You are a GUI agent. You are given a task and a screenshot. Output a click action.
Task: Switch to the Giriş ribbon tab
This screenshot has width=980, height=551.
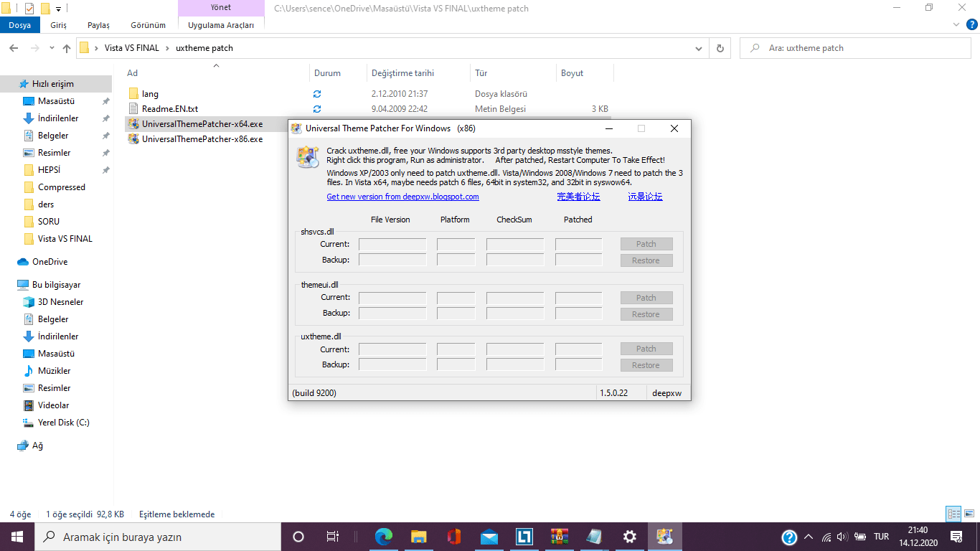(x=58, y=25)
